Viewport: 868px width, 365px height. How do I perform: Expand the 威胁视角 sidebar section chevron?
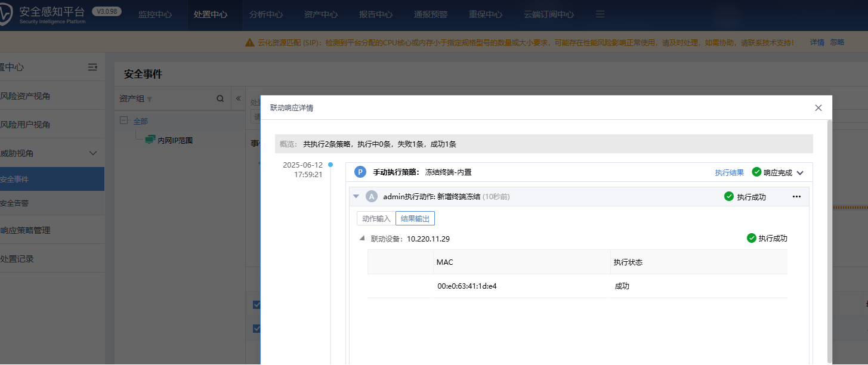tap(92, 153)
